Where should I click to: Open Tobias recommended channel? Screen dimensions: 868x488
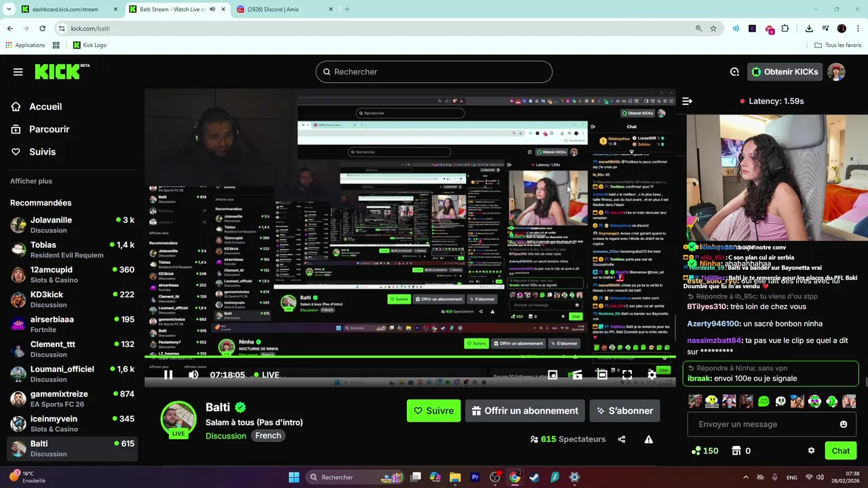[73, 249]
